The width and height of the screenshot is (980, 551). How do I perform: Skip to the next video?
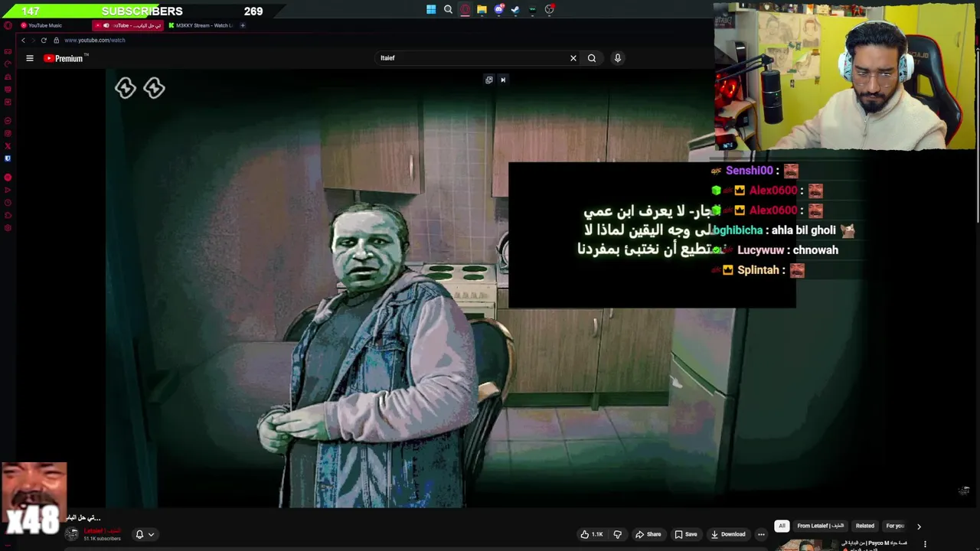tap(503, 80)
